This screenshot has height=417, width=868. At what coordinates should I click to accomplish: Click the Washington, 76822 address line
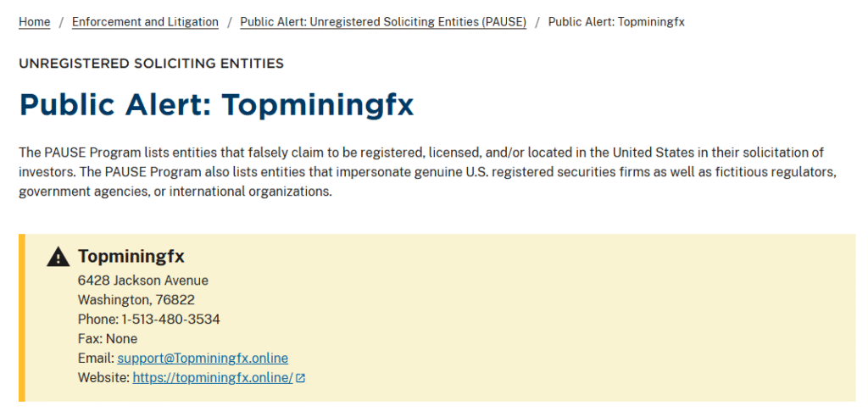[x=136, y=300]
